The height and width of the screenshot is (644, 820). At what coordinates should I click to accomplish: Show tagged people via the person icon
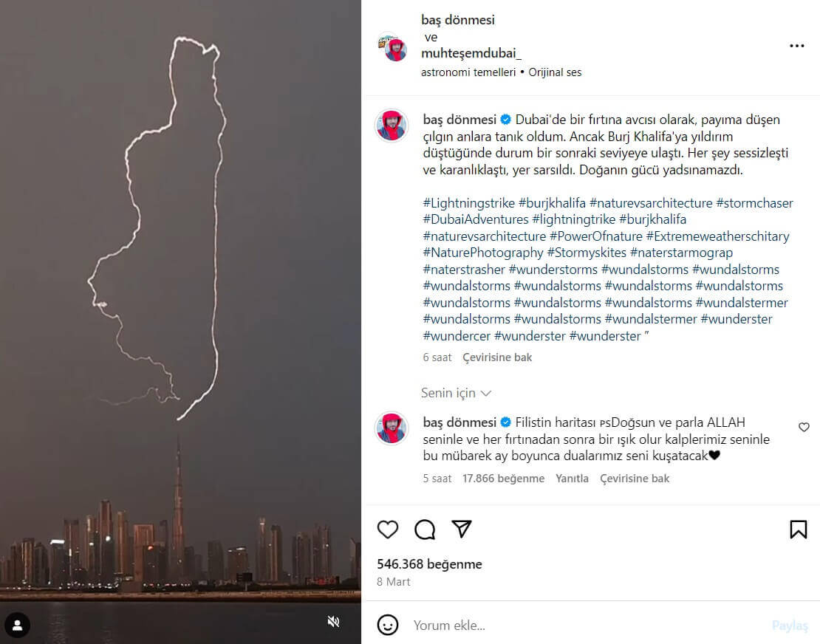pyautogui.click(x=17, y=626)
